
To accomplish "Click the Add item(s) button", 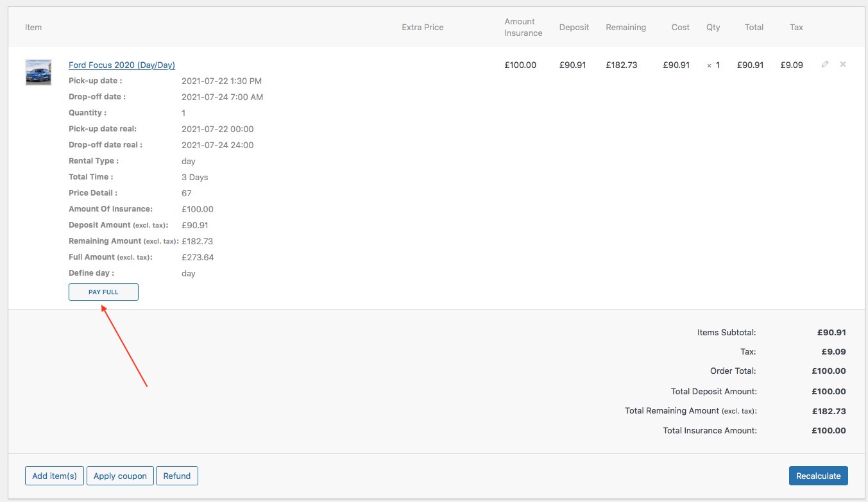I will coord(55,476).
